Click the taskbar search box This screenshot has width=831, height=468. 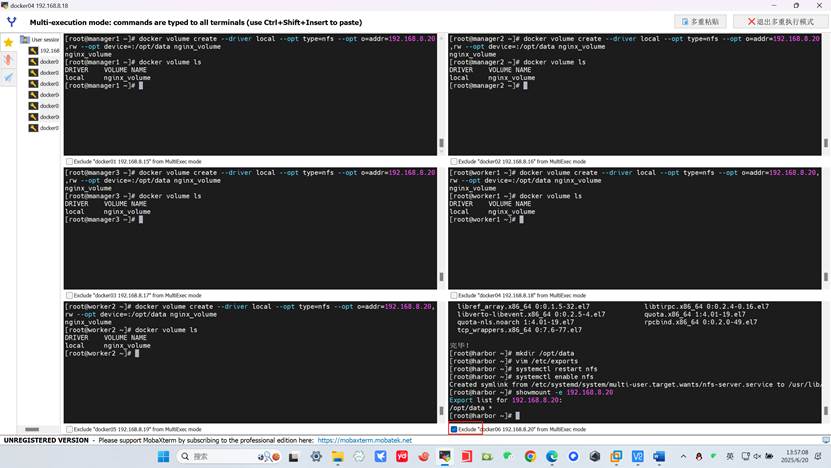(229, 456)
